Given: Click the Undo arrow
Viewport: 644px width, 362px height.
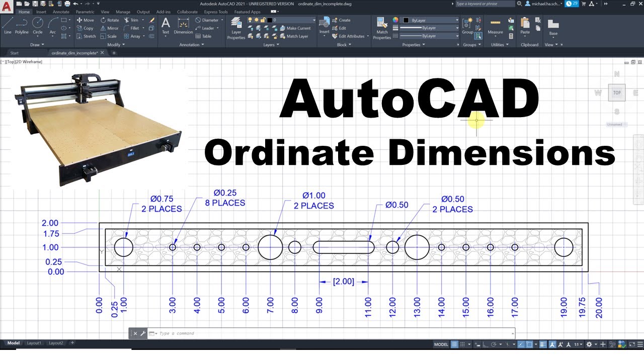Looking at the screenshot, I should click(75, 4).
